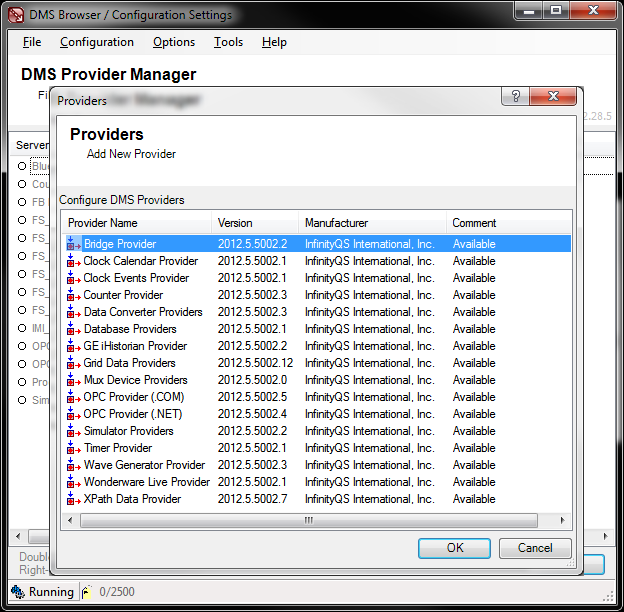Select the Counter Provider name
The image size is (624, 612).
pos(123,295)
